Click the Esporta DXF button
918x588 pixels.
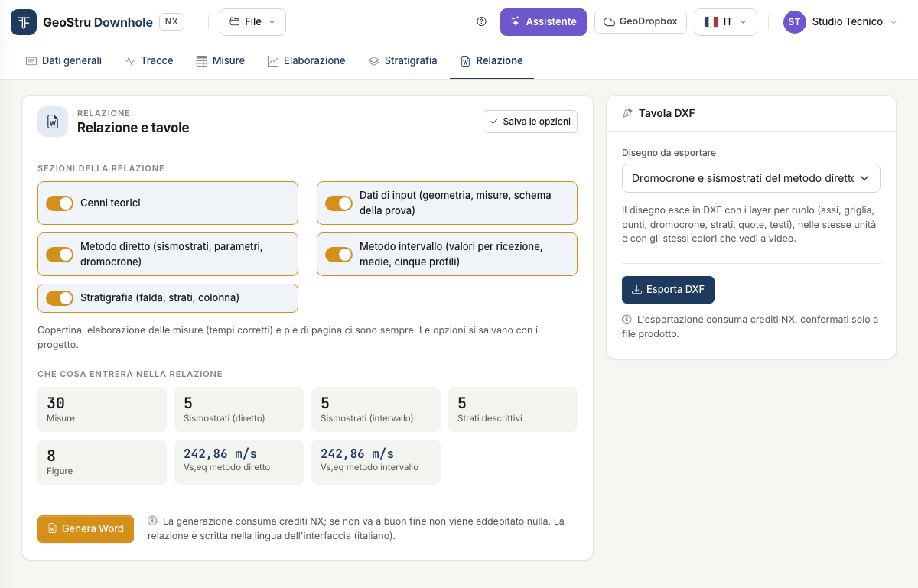coord(668,290)
